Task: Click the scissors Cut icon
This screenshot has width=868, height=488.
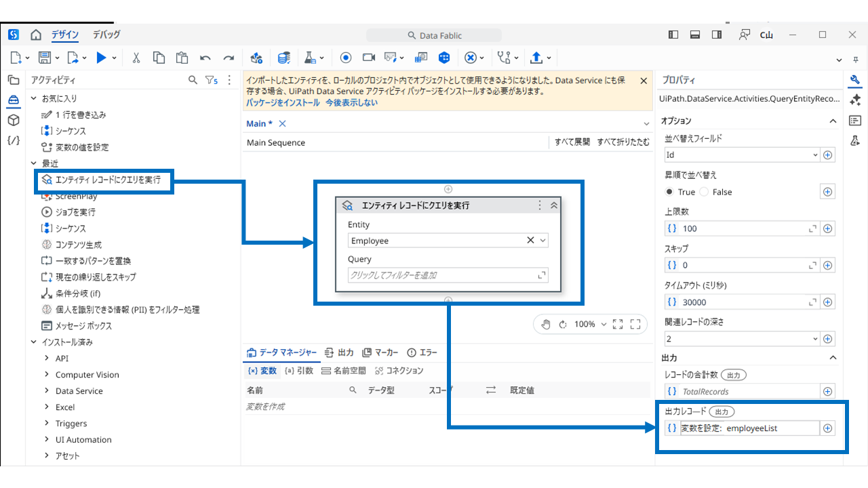Action: click(x=136, y=58)
